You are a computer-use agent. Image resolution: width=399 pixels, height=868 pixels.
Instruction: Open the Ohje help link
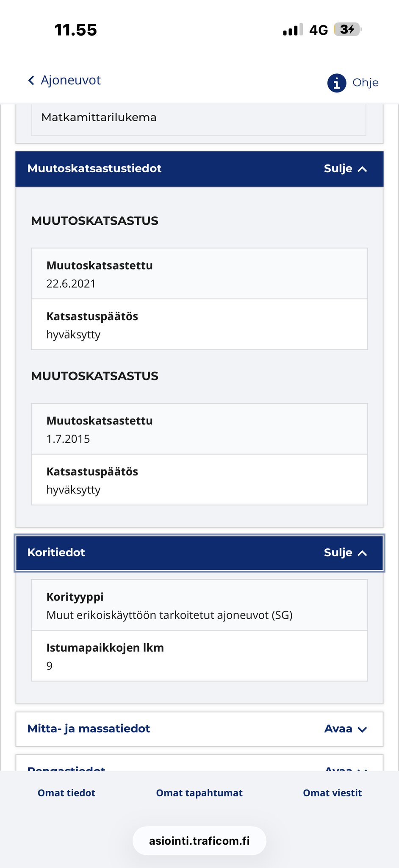point(365,83)
